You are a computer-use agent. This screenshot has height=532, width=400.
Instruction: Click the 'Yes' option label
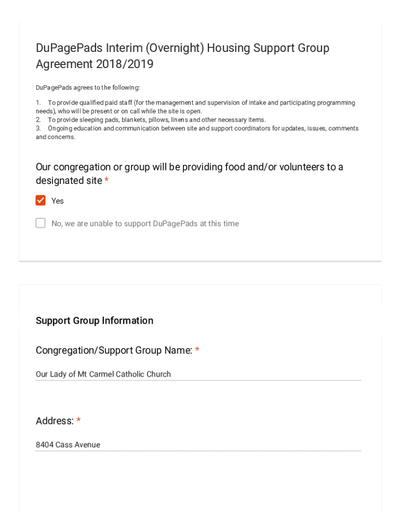tap(58, 201)
